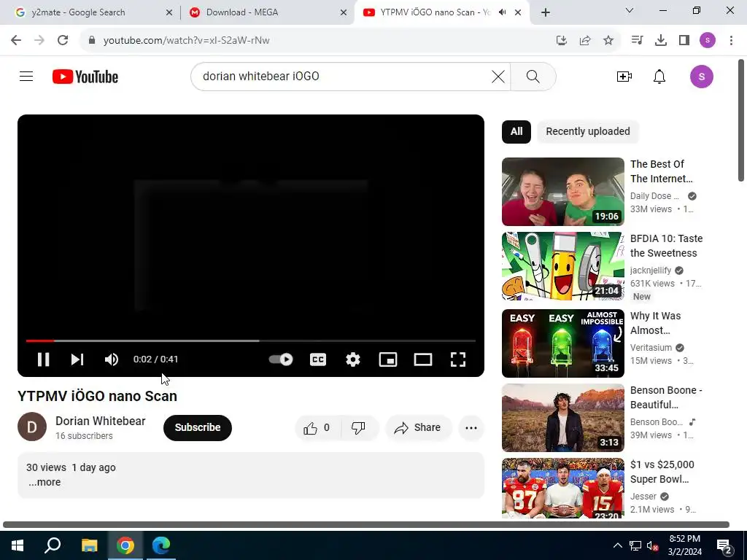Open BFDIA 10: Taste the Sweetness title
Image resolution: width=747 pixels, height=560 pixels.
tap(666, 246)
